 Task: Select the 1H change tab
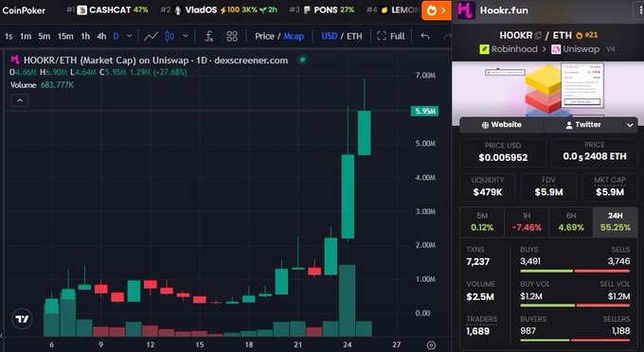click(x=527, y=222)
